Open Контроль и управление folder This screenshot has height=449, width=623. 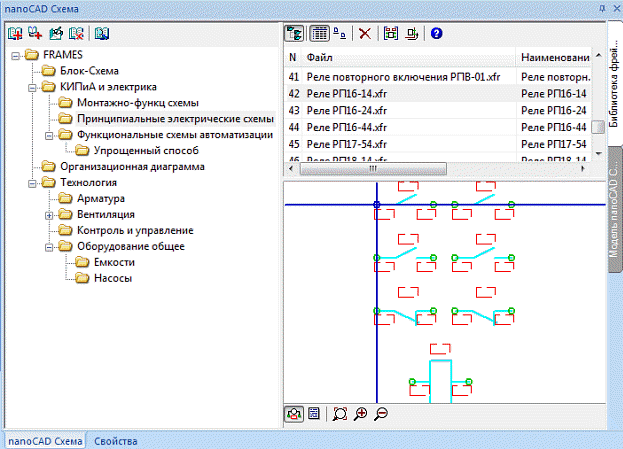tap(135, 230)
